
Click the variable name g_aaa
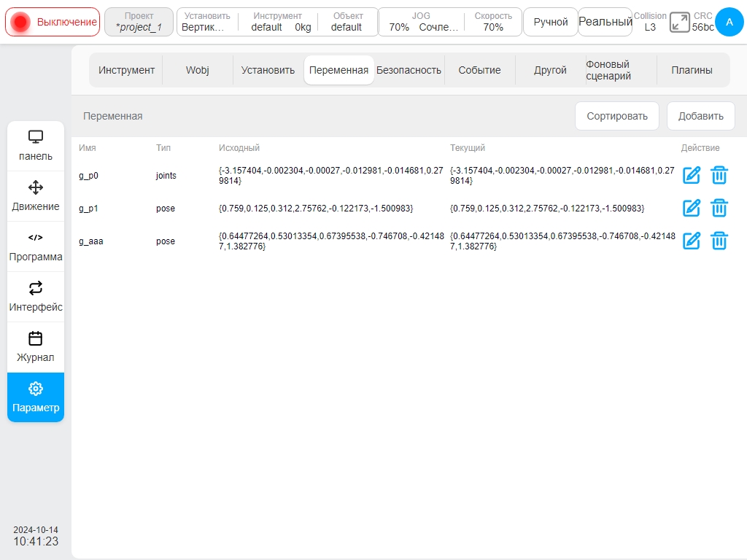[91, 241]
